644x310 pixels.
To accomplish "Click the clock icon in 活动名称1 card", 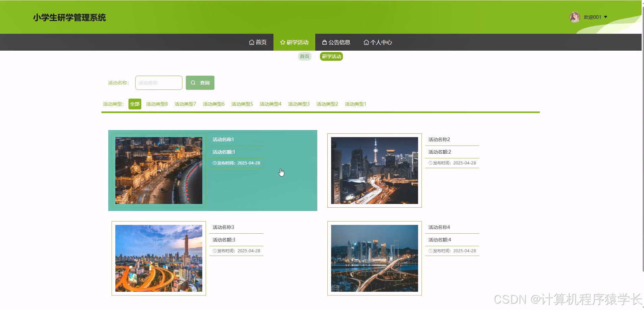I will point(214,163).
